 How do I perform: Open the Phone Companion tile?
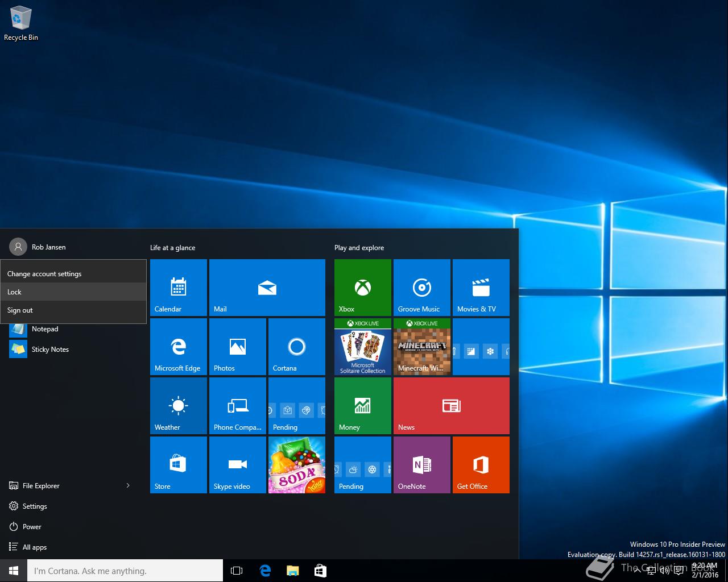238,406
